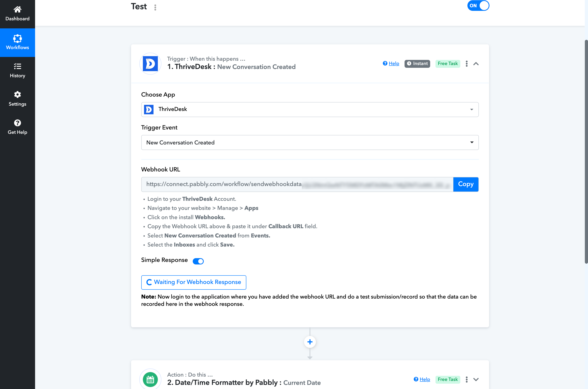Go to Workflows in the sidebar

(x=17, y=42)
